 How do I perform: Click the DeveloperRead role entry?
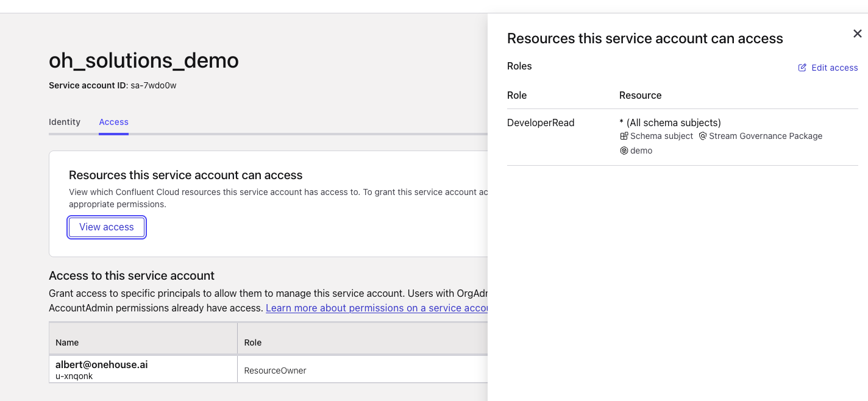point(541,122)
